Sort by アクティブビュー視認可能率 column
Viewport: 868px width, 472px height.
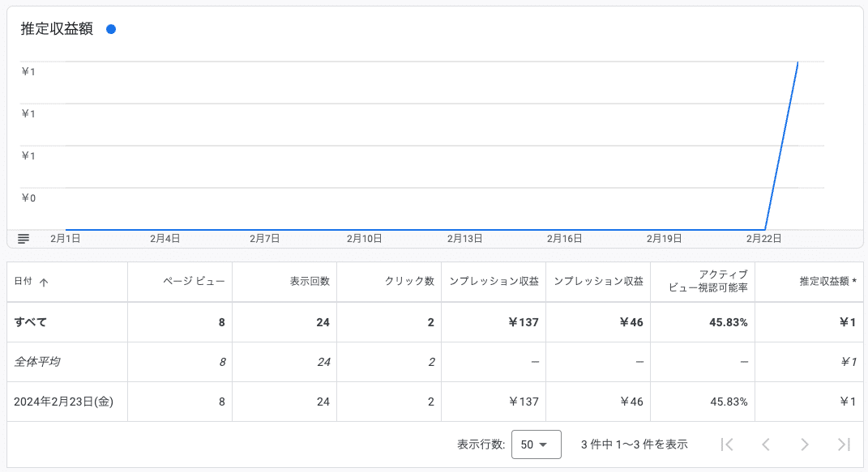click(x=708, y=282)
